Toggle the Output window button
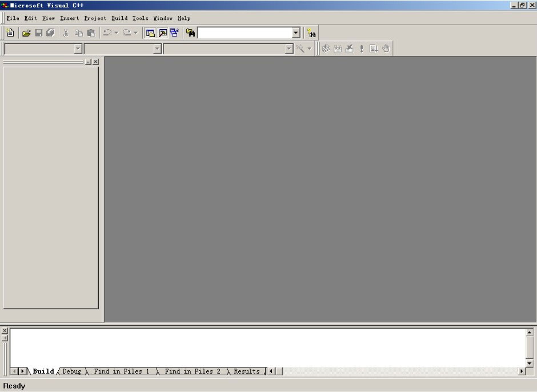 163,33
